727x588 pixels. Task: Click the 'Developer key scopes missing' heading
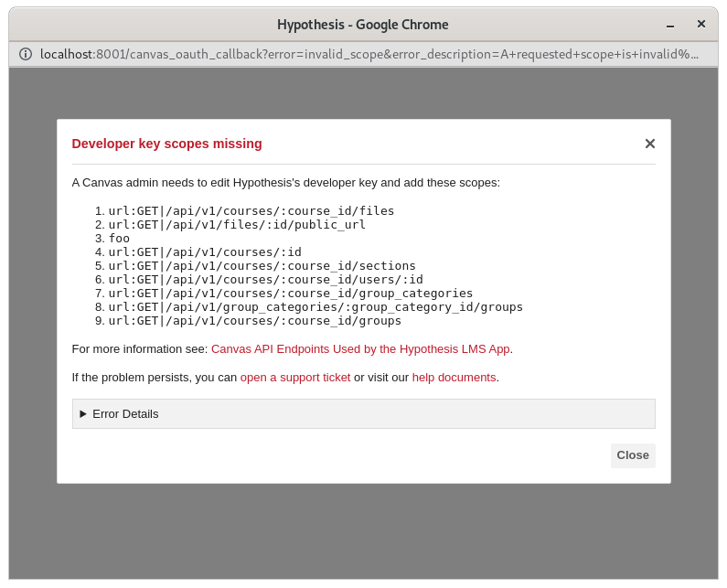click(x=167, y=144)
